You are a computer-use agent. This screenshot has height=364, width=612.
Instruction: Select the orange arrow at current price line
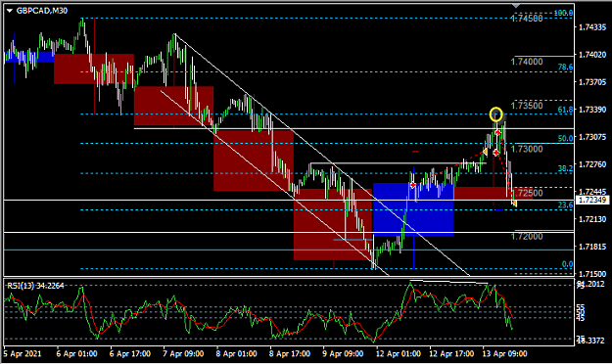(514, 203)
